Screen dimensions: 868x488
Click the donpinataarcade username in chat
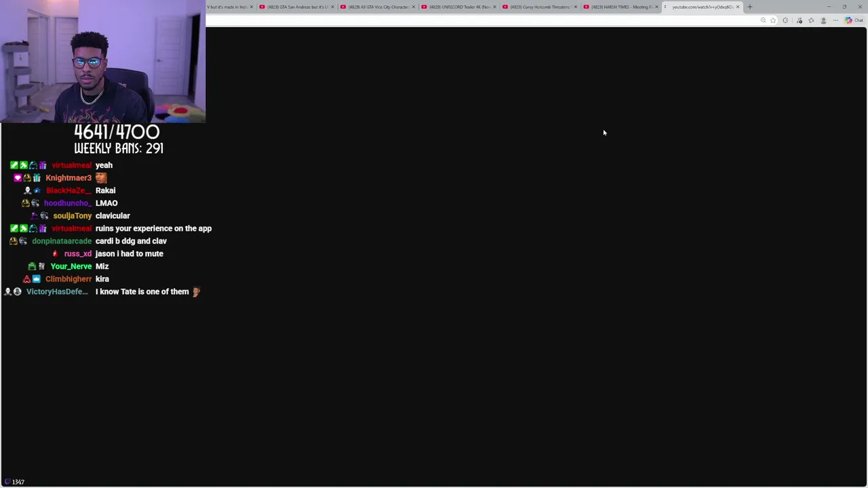pos(62,241)
